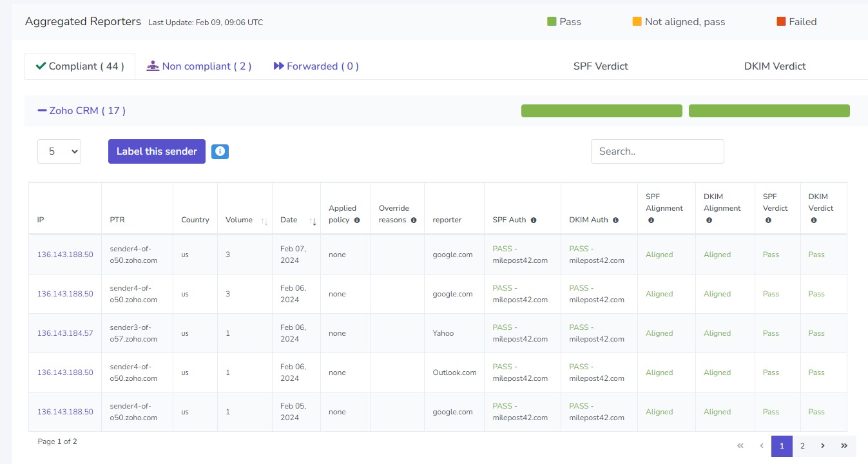
Task: Switch to the Non compliant ( 2 ) tab
Action: tap(199, 66)
